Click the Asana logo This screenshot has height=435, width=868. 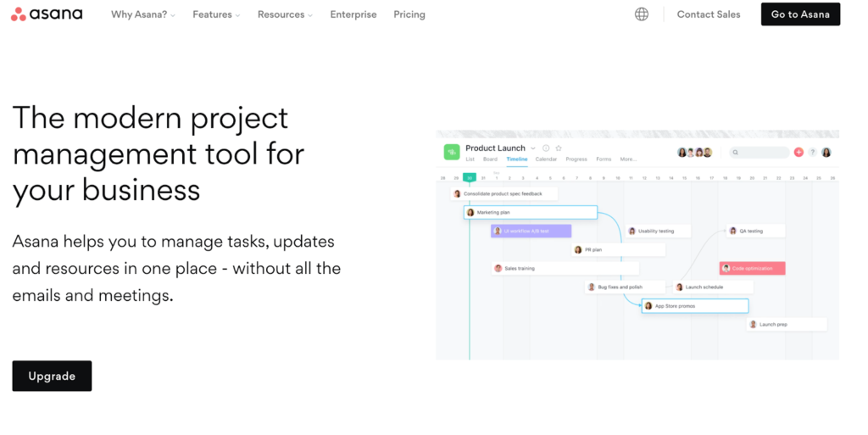(x=47, y=14)
